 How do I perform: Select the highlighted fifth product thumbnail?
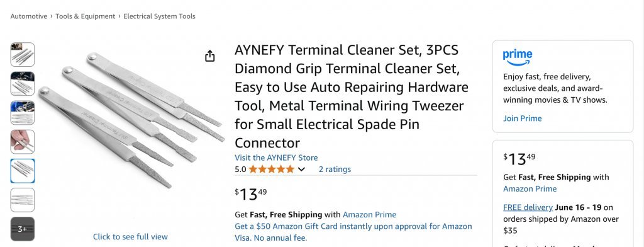tap(23, 171)
